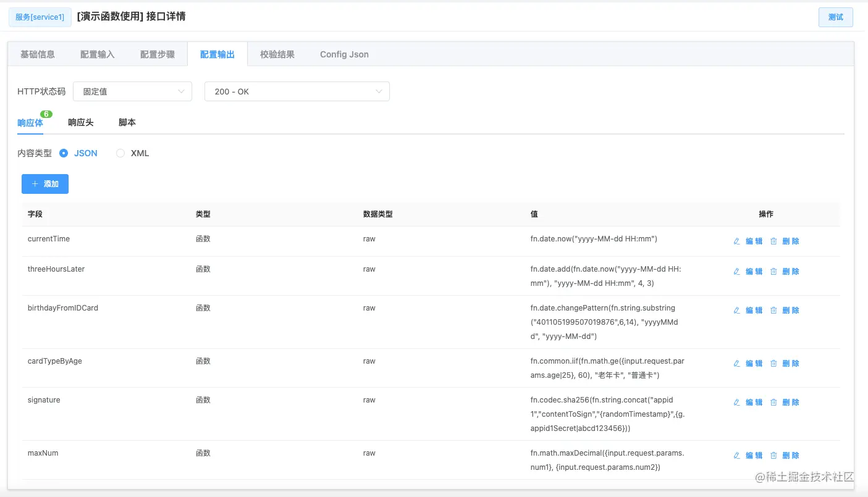The height and width of the screenshot is (497, 868).
Task: Click trash icon for birthdayFromIDCard row
Action: 773,311
